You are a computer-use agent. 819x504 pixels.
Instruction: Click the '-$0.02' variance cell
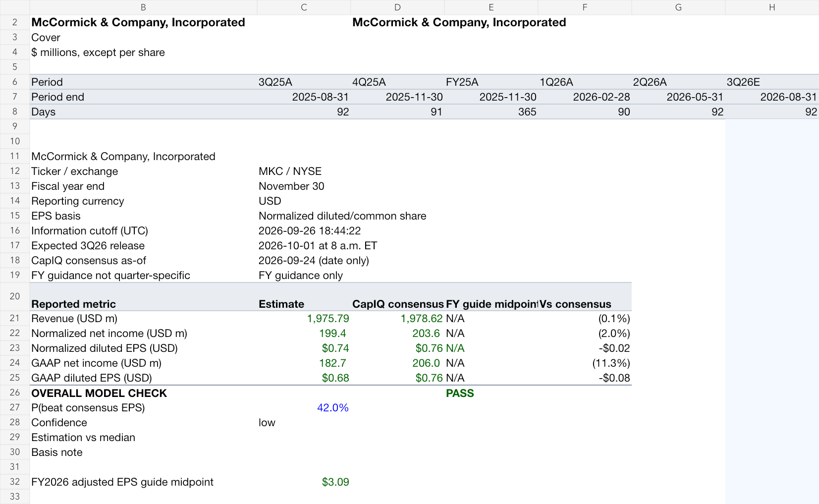click(585, 348)
